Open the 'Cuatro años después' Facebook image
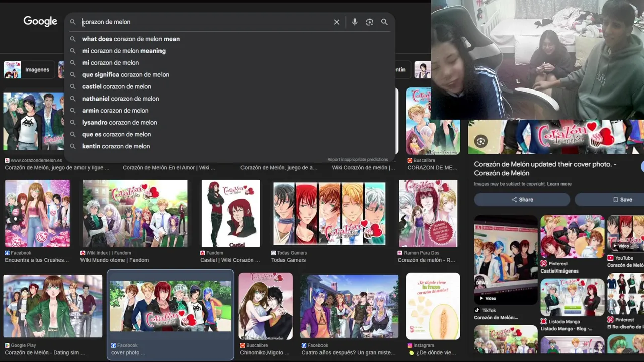The width and height of the screenshot is (644, 362). point(349,306)
